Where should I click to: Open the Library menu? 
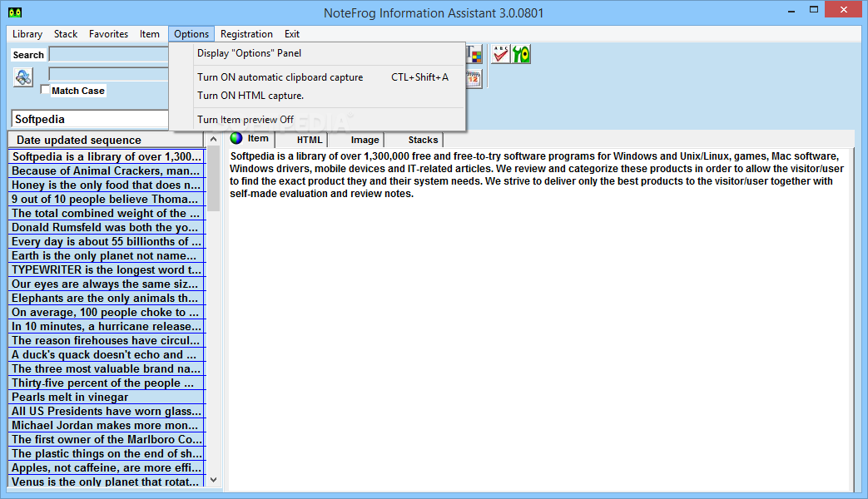tap(27, 34)
